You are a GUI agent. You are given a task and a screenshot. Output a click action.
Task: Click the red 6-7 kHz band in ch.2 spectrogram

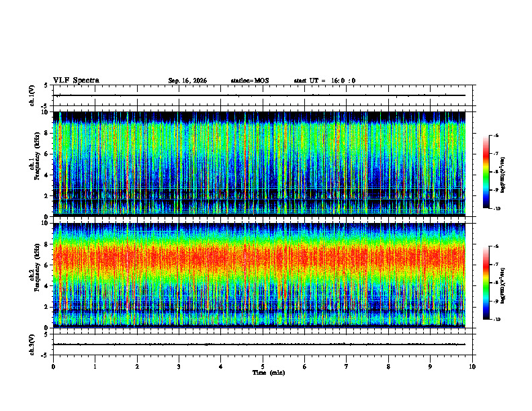pos(259,259)
